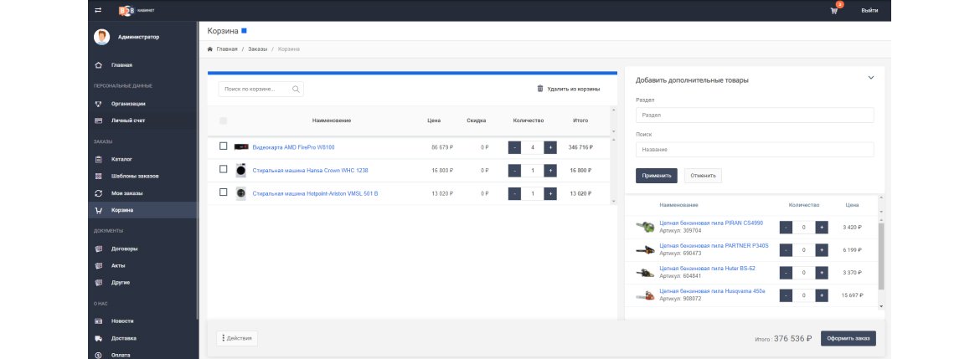Image resolution: width=980 pixels, height=359 pixels.
Task: Click Доставка truck icon
Action: pyautogui.click(x=98, y=338)
